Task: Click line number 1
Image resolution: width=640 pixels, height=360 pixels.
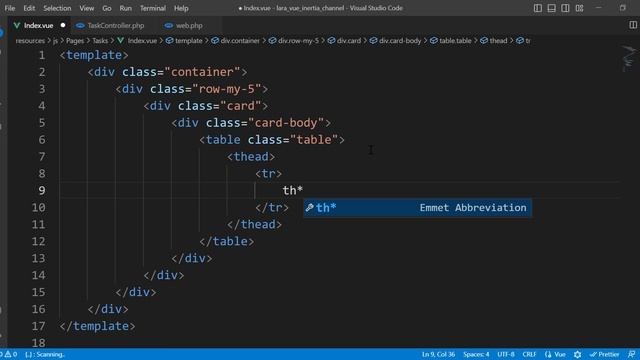Action: tap(42, 55)
